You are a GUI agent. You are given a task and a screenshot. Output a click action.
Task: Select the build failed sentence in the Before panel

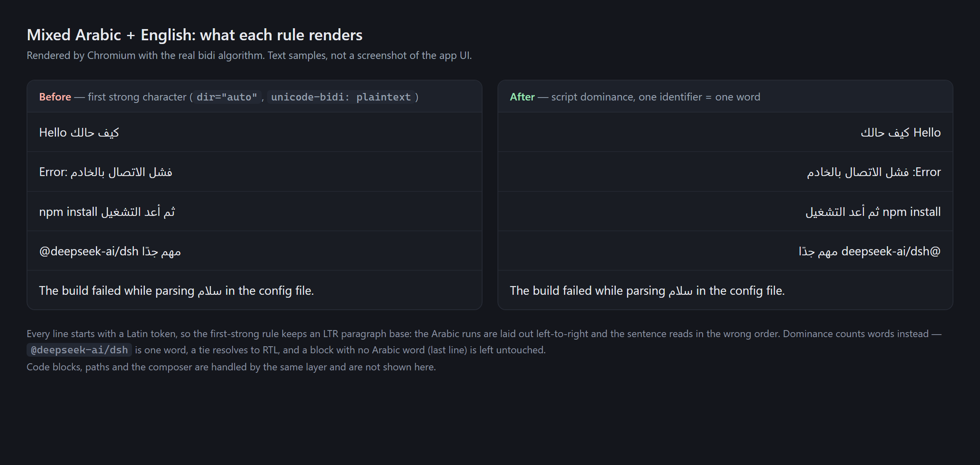pos(176,291)
